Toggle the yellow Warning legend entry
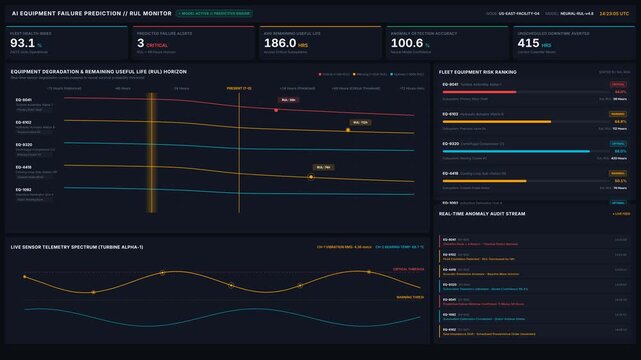Image resolution: width=641 pixels, height=360 pixels. [x=370, y=74]
